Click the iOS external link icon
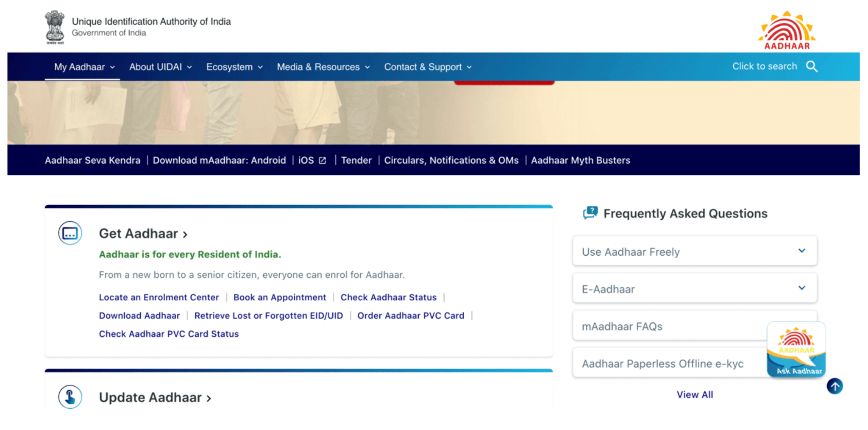Image resolution: width=868 pixels, height=430 pixels. (322, 160)
